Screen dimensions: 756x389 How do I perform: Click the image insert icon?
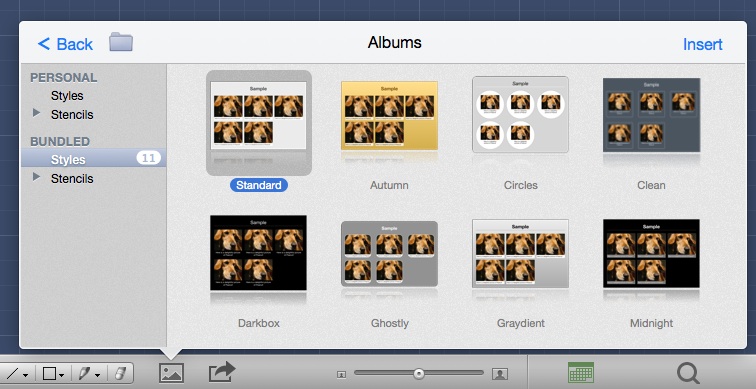point(172,373)
